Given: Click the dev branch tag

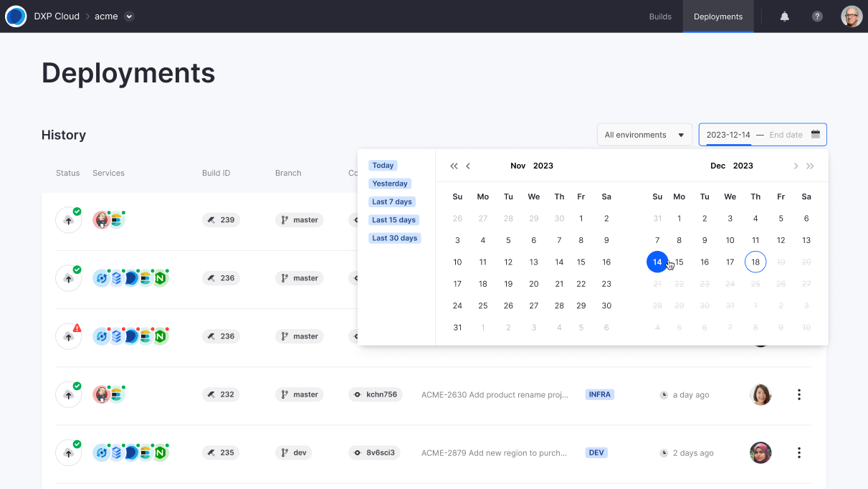Looking at the screenshot, I should pos(294,452).
